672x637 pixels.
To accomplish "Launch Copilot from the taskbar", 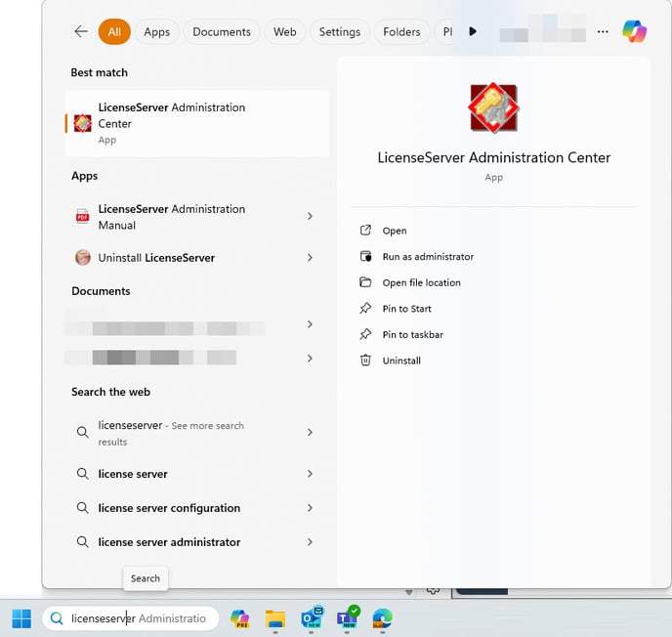I will tap(239, 618).
